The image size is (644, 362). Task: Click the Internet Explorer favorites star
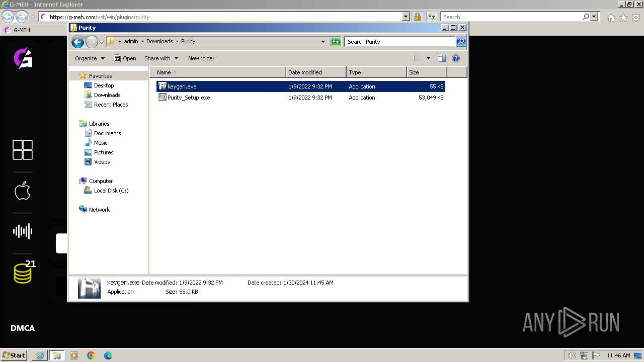pyautogui.click(x=623, y=18)
